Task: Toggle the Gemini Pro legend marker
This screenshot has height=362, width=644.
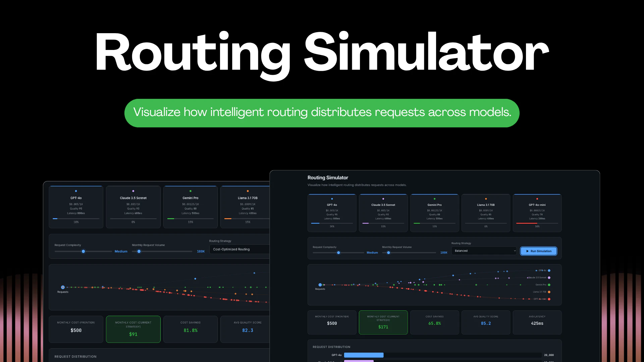Action: pos(549,285)
